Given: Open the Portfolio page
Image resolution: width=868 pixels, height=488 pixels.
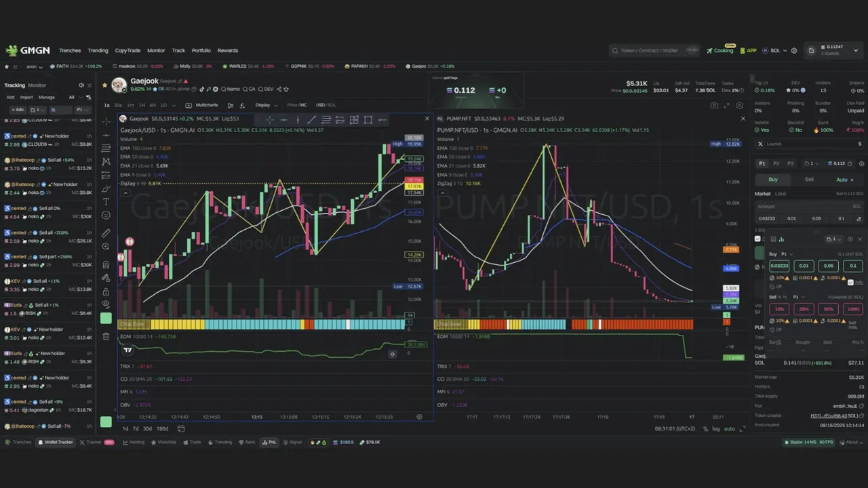Looking at the screenshot, I should [x=201, y=51].
